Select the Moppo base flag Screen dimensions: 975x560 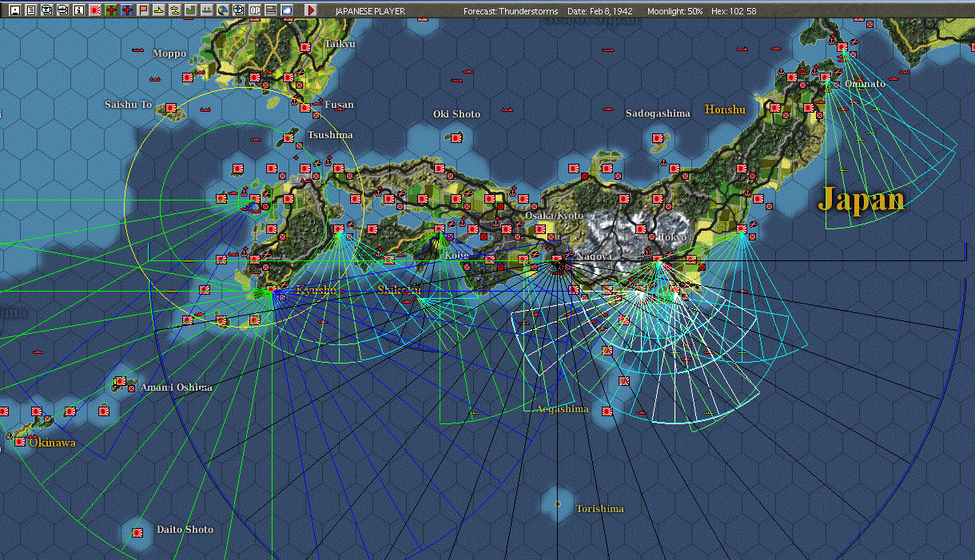188,77
